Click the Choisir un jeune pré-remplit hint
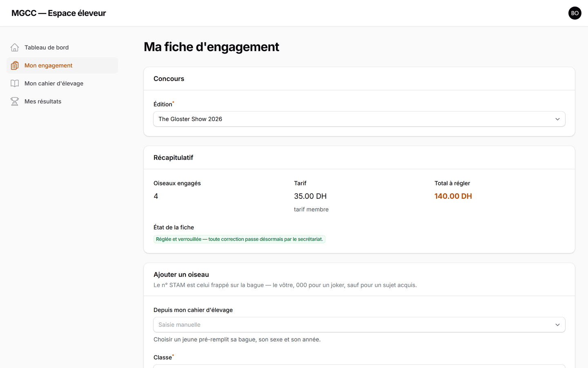Image resolution: width=588 pixels, height=368 pixels. click(x=237, y=339)
